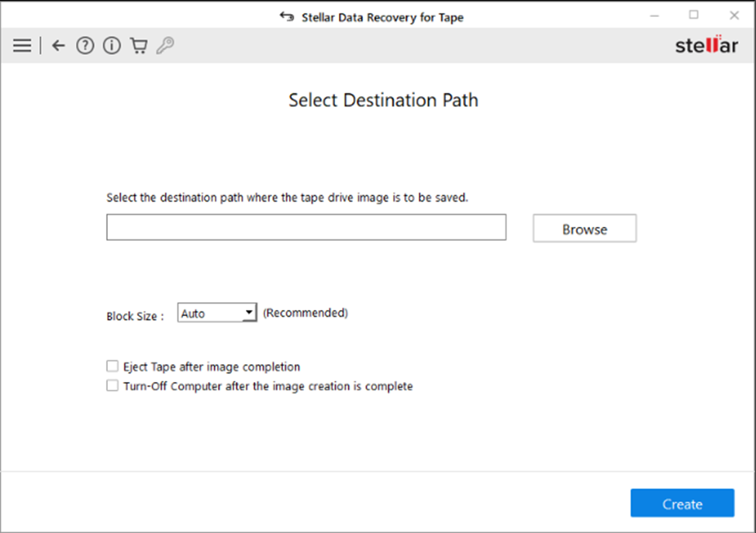
Task: Click the shopping cart buy icon
Action: [x=139, y=46]
